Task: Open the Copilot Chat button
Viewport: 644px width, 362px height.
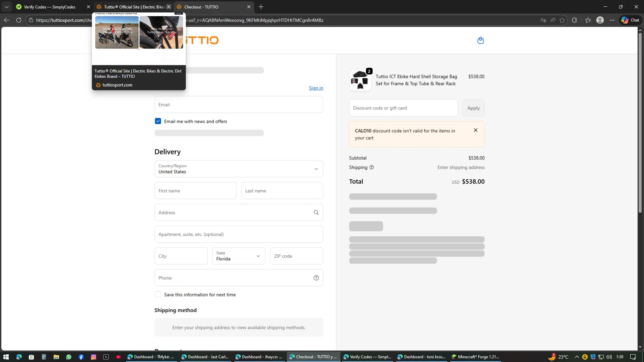Action: [630, 20]
